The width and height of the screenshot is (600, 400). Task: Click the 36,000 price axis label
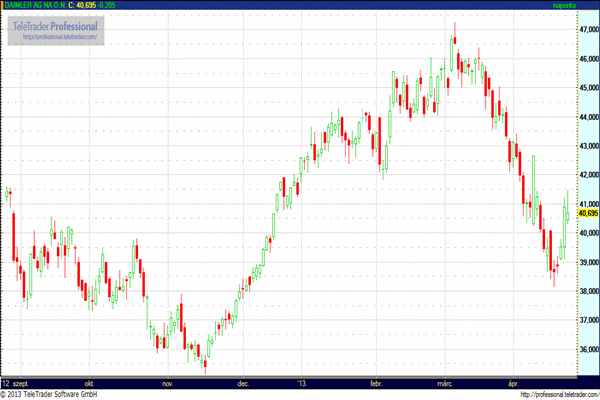click(588, 350)
